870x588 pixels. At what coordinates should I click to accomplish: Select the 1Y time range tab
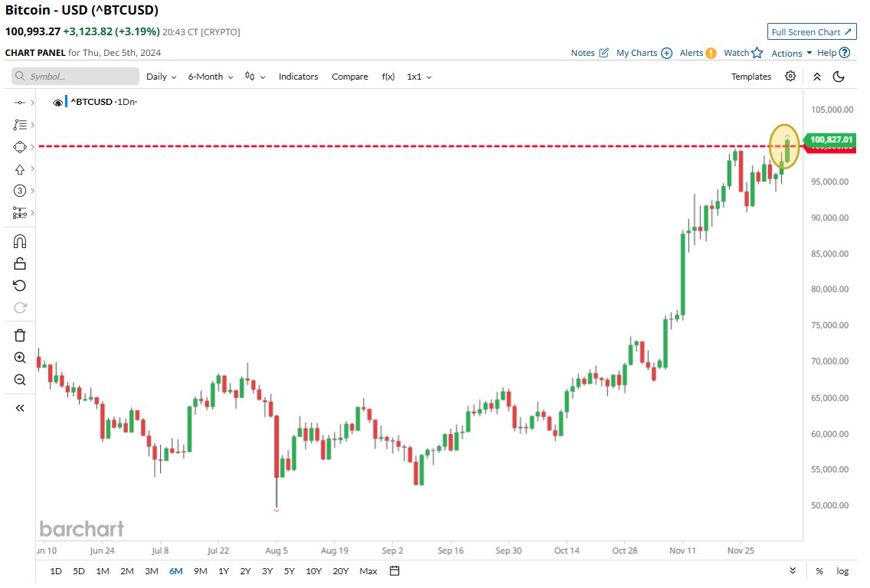click(x=223, y=571)
